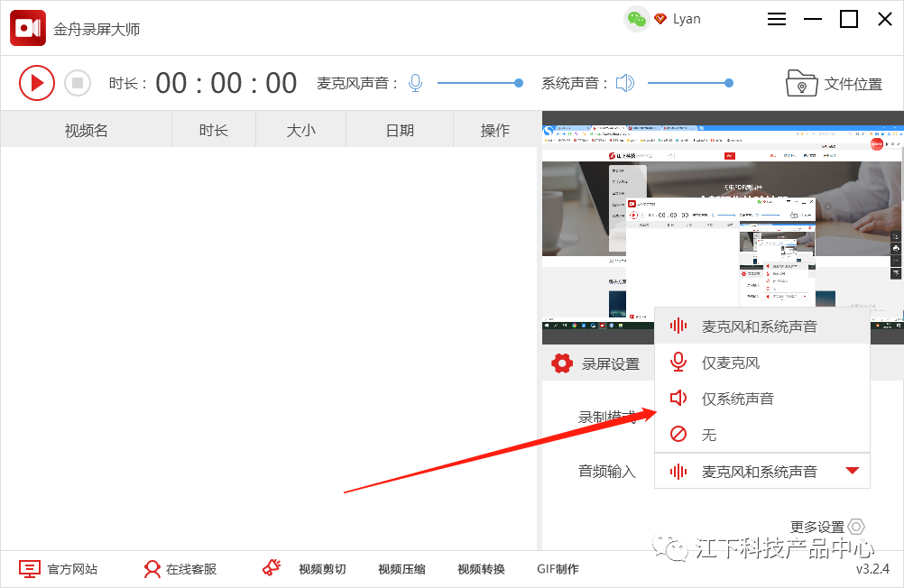Sort by 时长 column header

tap(214, 130)
